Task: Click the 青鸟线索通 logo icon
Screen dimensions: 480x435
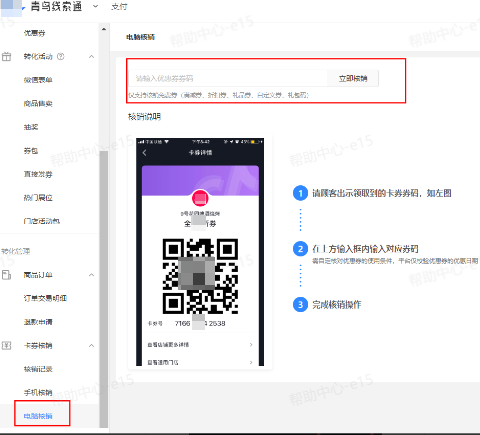Action: pyautogui.click(x=12, y=8)
